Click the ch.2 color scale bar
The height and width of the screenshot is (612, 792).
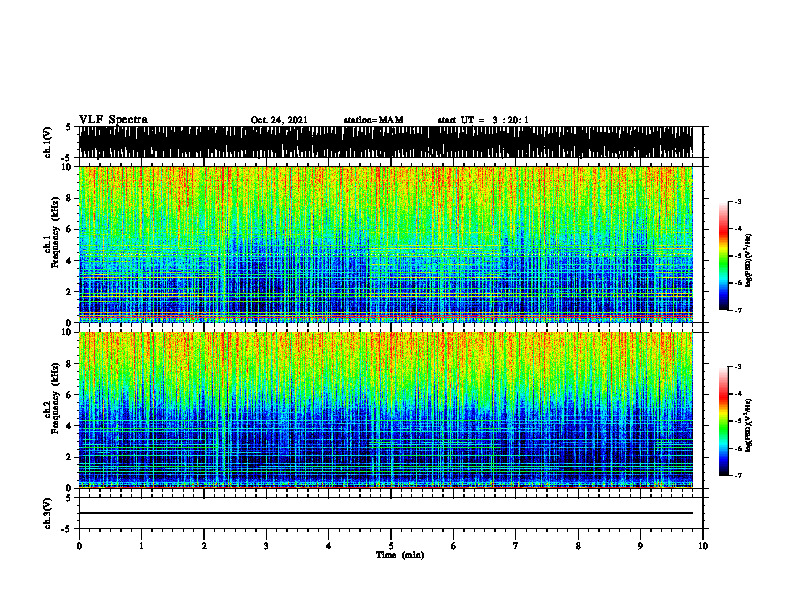724,421
